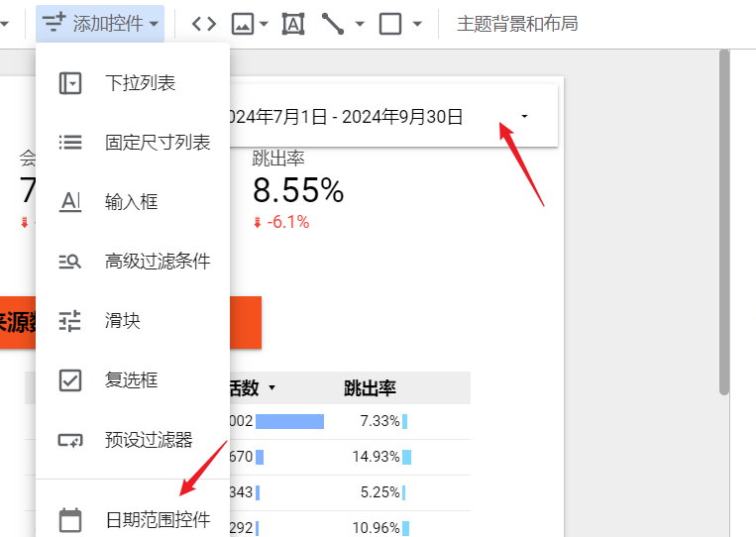This screenshot has width=756, height=537.
Task: Choose 预设过滤器 control option
Action: [133, 440]
